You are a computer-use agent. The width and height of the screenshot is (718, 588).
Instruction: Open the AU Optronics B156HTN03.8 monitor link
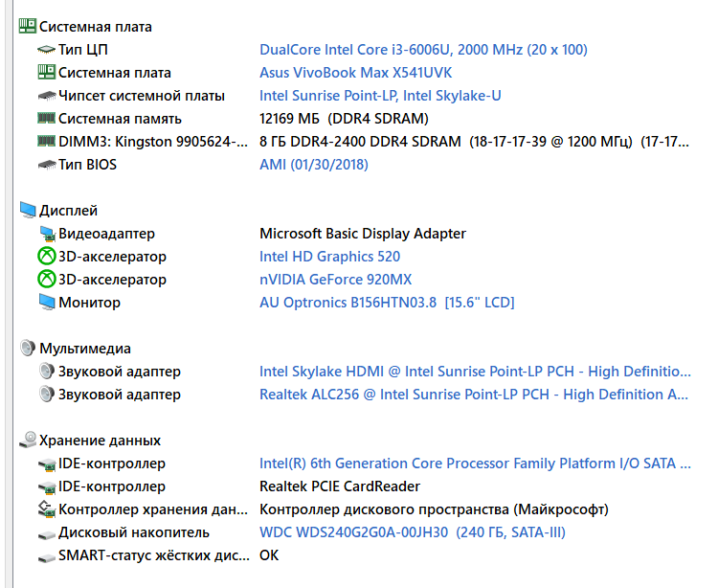click(x=387, y=303)
